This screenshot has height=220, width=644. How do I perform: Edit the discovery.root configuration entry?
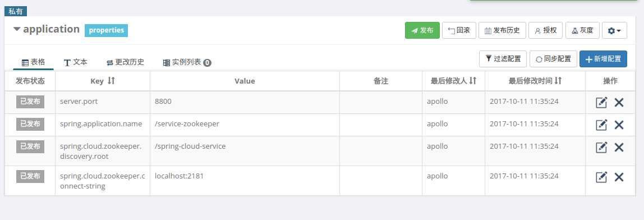[x=601, y=147]
